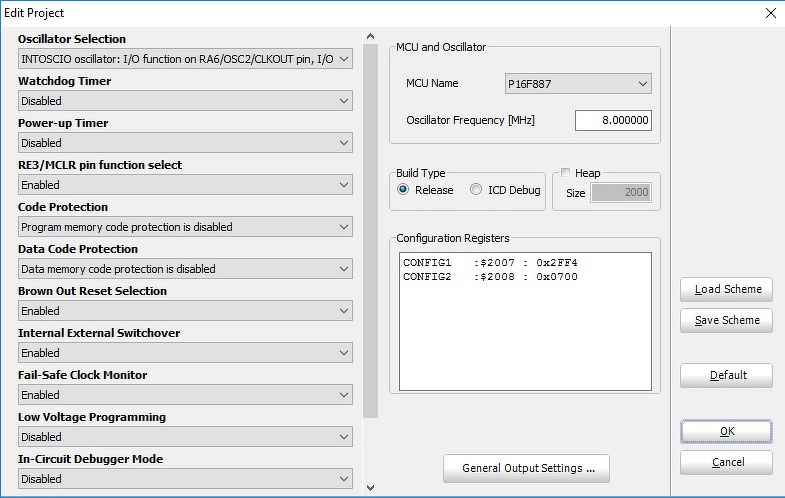Click the settings list scroll-down arrow
The height and width of the screenshot is (498, 785).
click(370, 488)
